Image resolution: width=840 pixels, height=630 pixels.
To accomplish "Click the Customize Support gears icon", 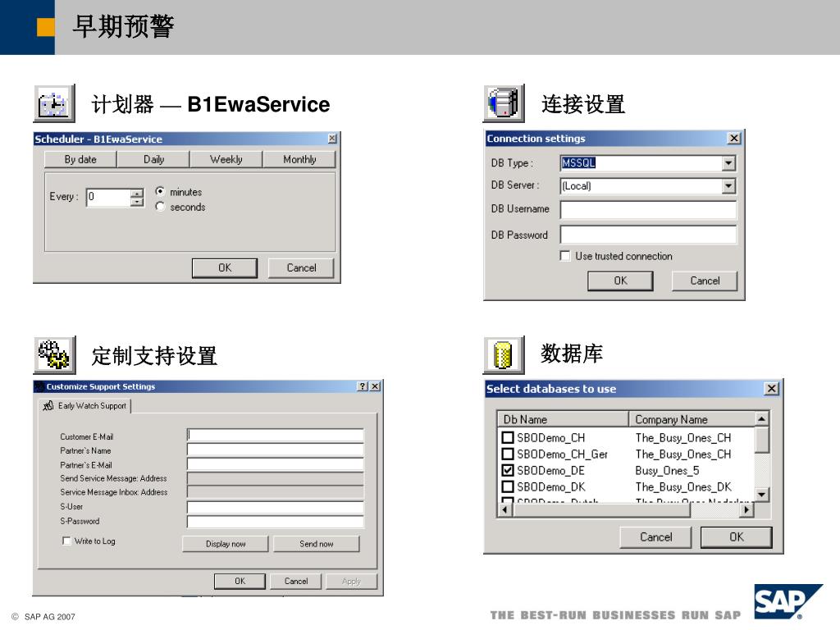I will [54, 354].
